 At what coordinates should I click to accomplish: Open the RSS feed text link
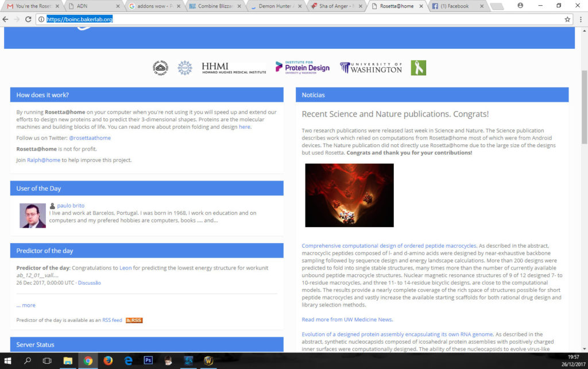click(x=112, y=320)
